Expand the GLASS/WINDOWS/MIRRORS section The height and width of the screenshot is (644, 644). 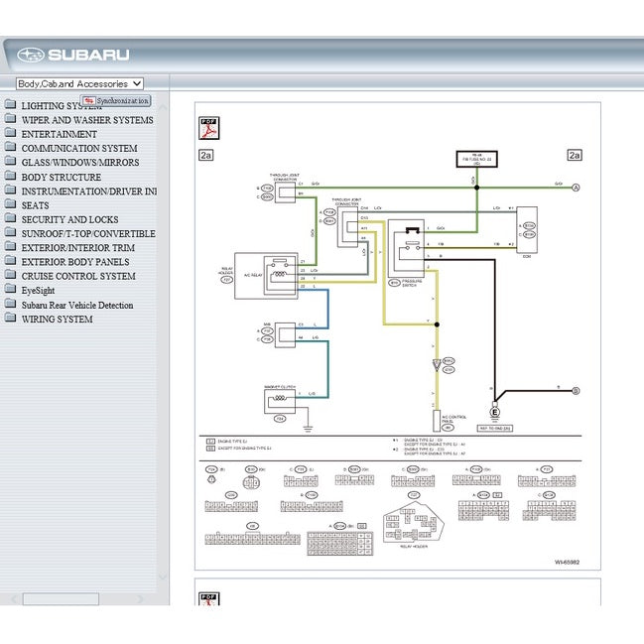80,163
